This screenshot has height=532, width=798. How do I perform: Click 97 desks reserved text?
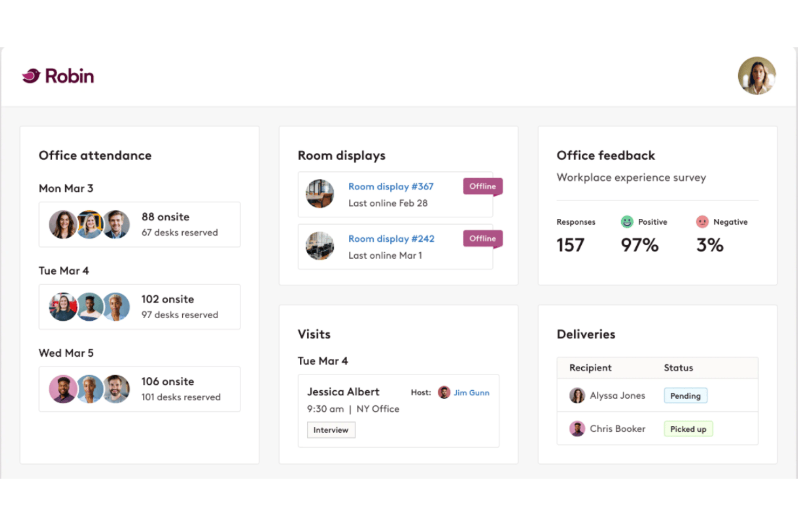[x=180, y=315]
